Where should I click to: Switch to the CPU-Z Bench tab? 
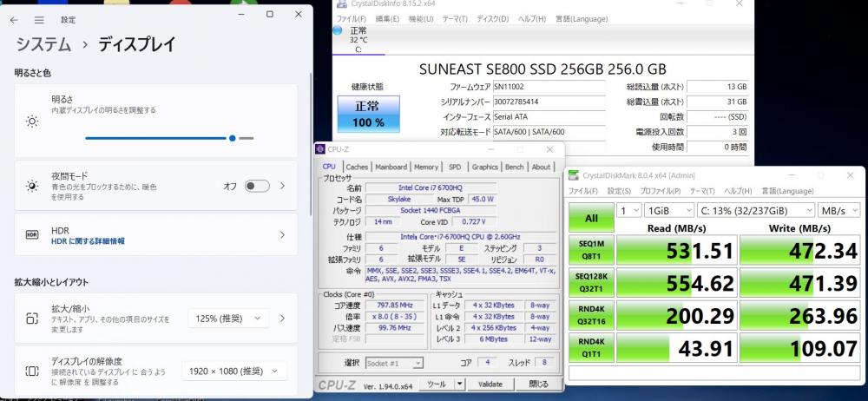pyautogui.click(x=514, y=167)
